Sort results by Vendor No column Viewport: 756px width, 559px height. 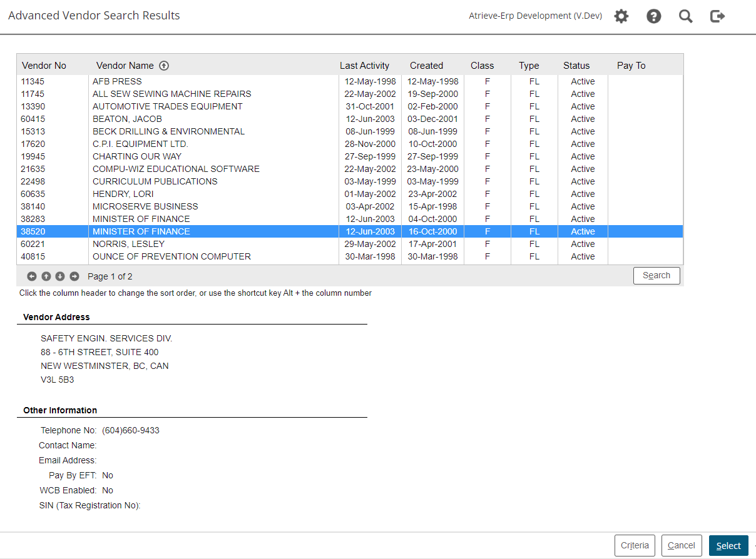point(44,66)
